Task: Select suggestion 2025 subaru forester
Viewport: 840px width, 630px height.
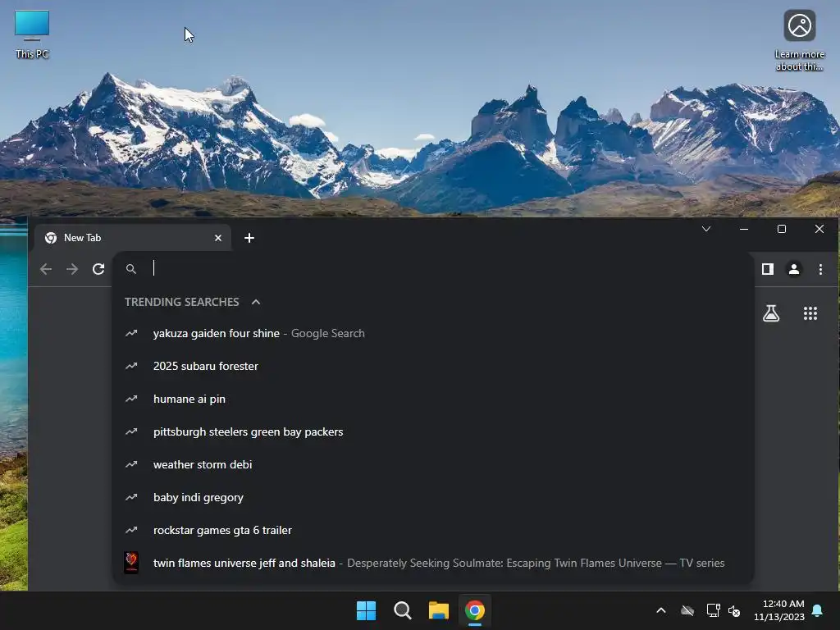Action: [x=433, y=366]
